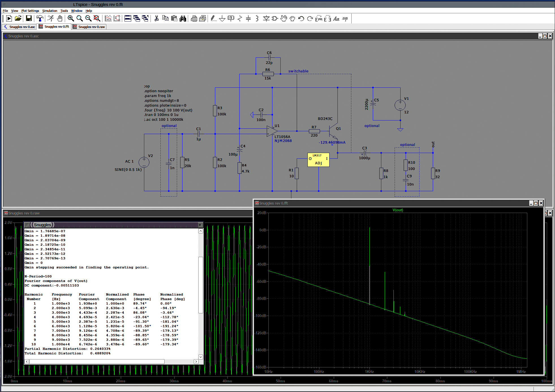Open the Tools menu

click(x=64, y=11)
